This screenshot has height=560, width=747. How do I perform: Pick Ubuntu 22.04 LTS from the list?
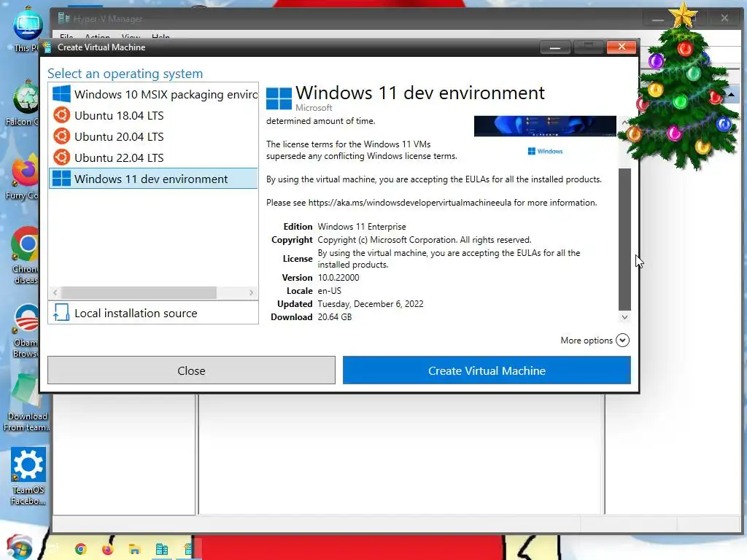tap(153, 157)
